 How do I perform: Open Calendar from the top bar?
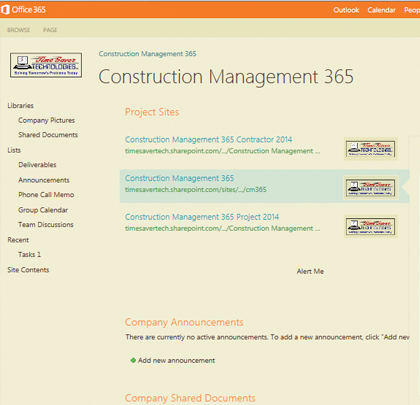coord(381,10)
